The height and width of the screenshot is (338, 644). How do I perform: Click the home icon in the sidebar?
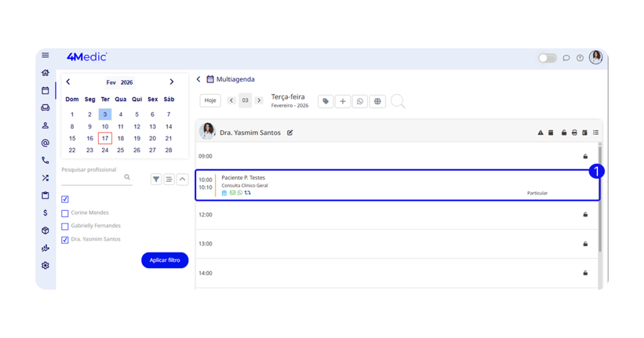(45, 73)
